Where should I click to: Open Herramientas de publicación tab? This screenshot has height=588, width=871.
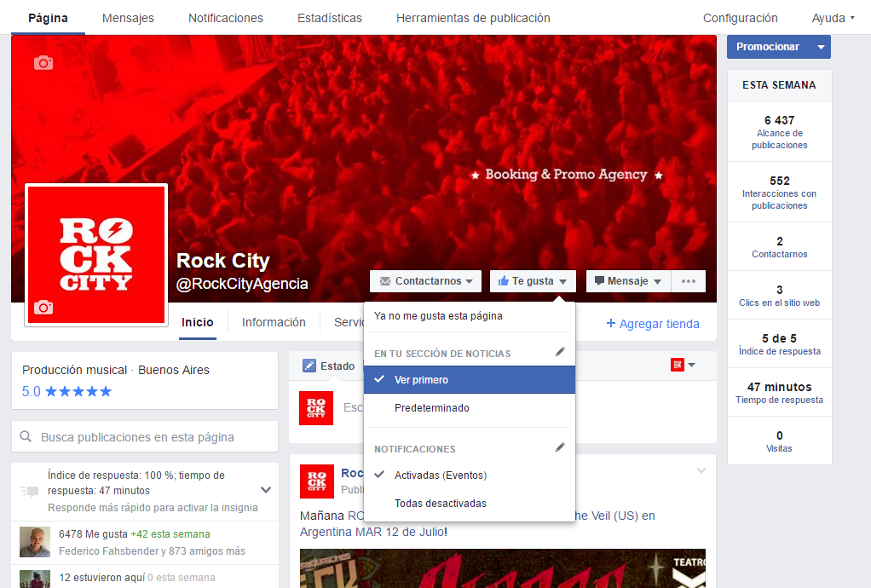[473, 18]
